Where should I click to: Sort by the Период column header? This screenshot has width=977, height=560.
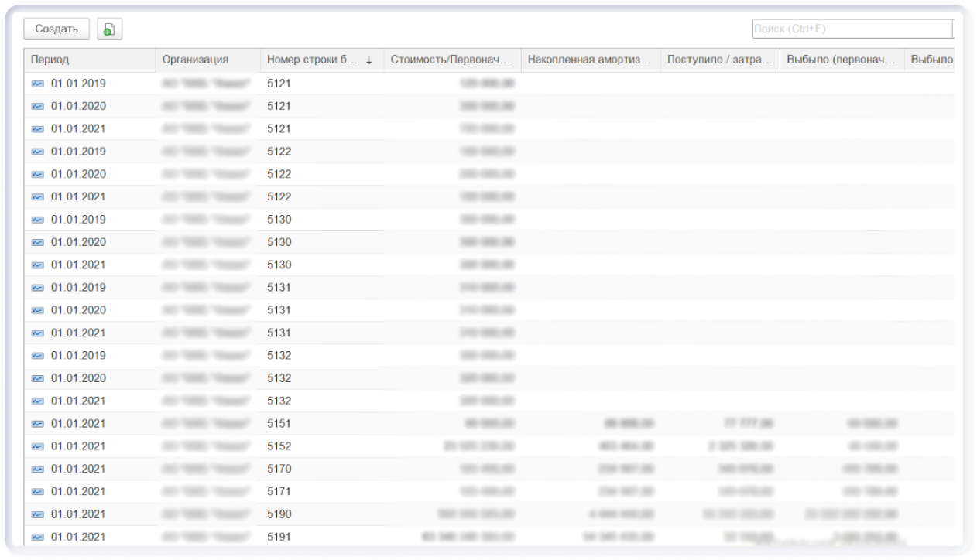(50, 60)
